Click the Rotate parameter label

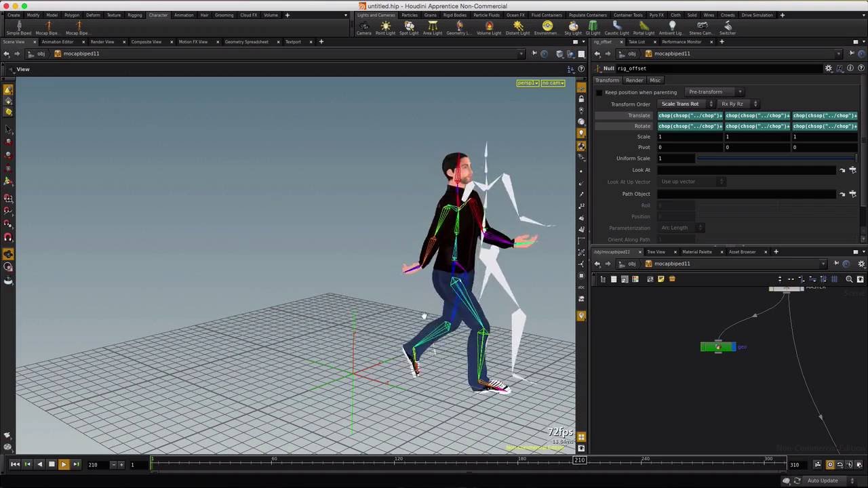click(x=642, y=126)
